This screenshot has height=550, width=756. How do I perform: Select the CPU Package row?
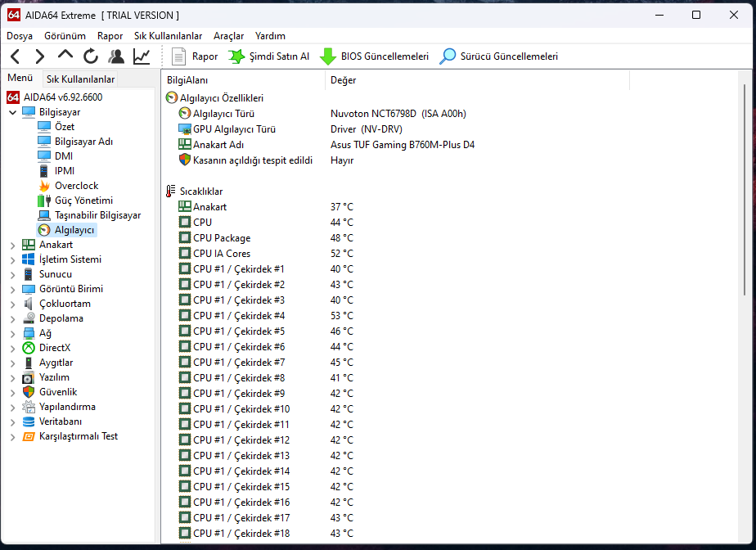[266, 238]
